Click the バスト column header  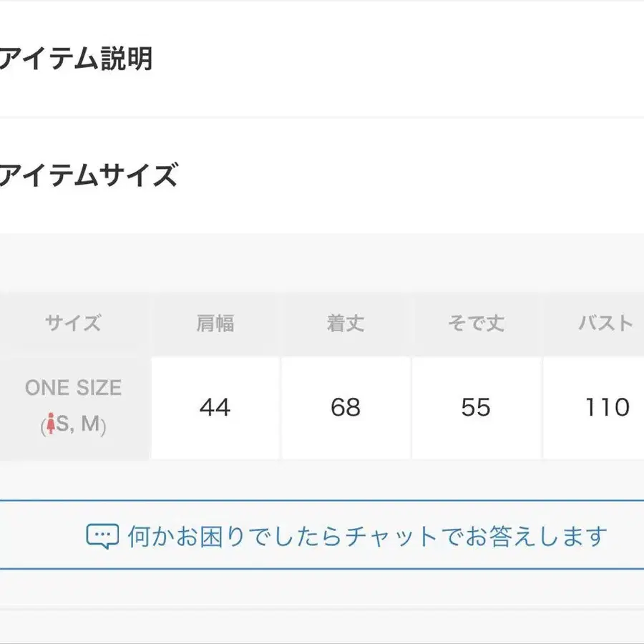(x=605, y=324)
